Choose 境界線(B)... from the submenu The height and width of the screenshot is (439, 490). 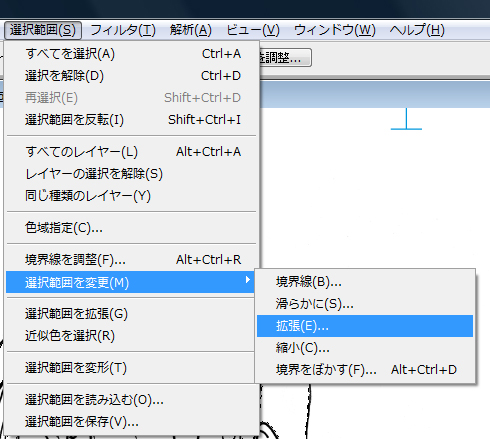[365, 282]
